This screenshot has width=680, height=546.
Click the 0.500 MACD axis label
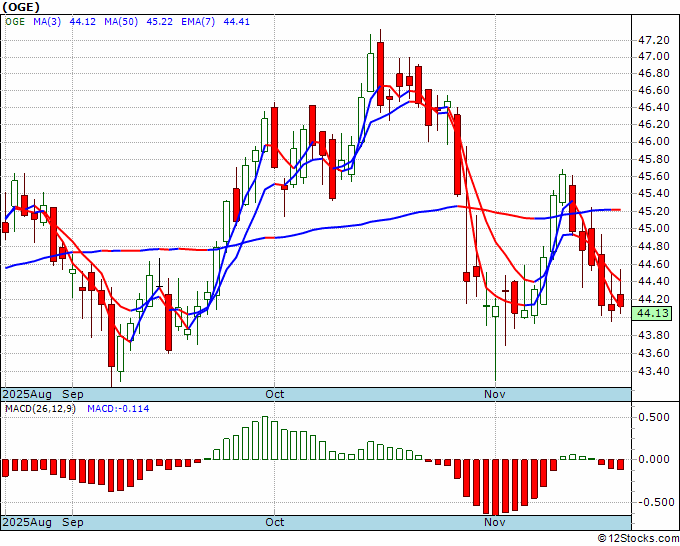coord(654,417)
